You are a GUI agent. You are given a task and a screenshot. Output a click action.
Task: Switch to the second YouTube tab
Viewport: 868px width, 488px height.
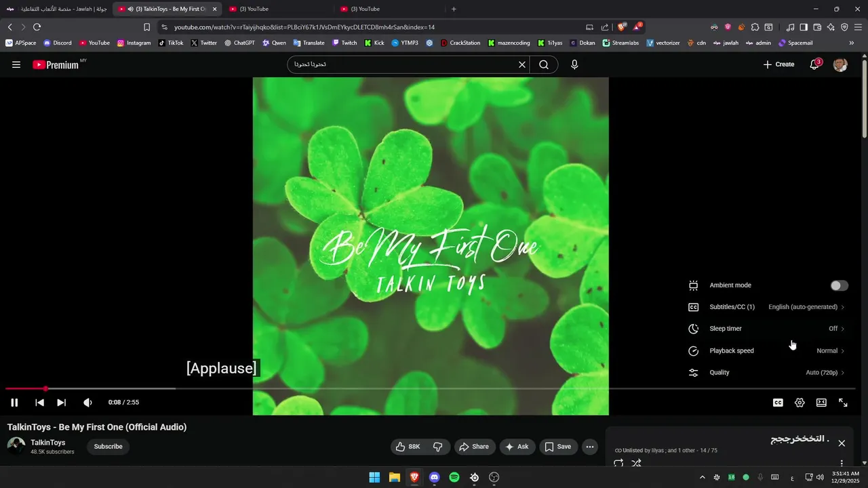point(278,9)
